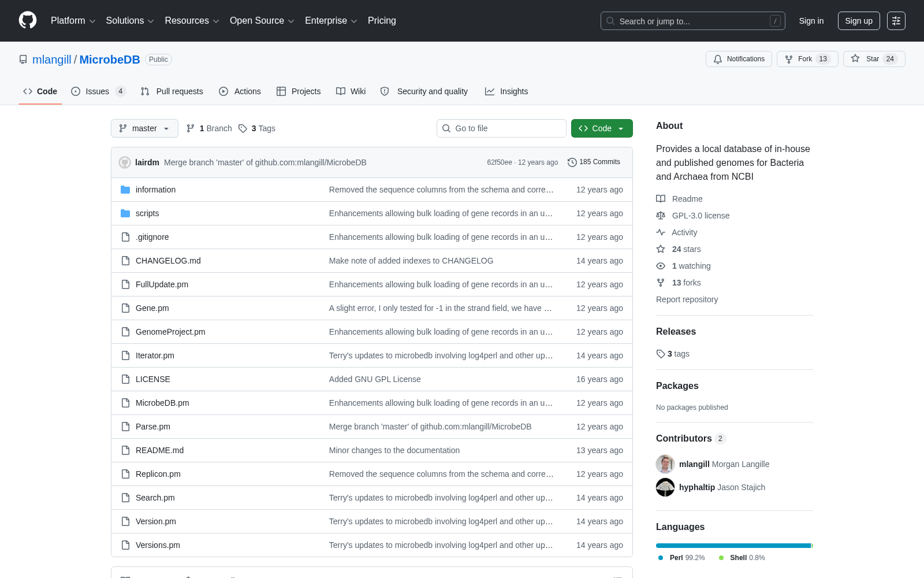924x578 pixels.
Task: Open the Iterator.pm file
Action: [155, 355]
